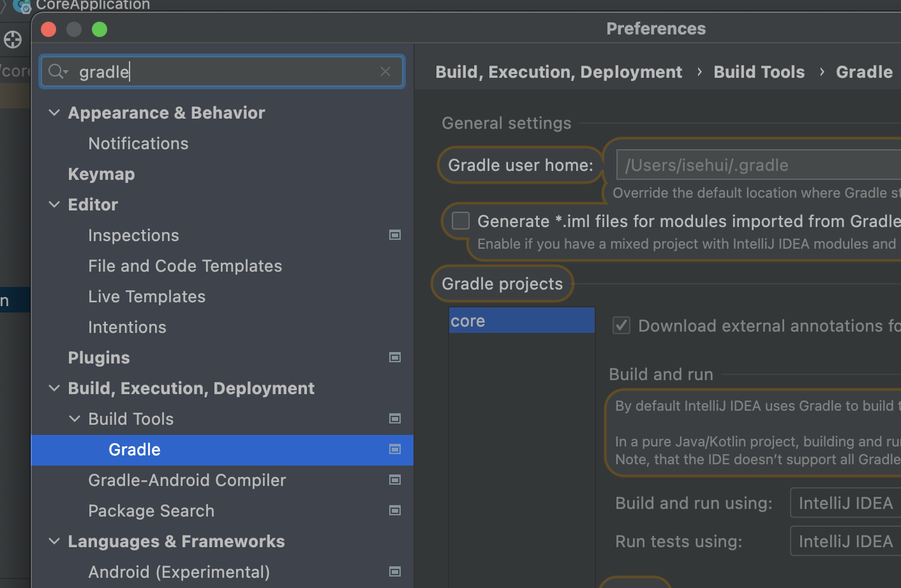Click project-level icon next to Inspections
901x588 pixels.
395,235
